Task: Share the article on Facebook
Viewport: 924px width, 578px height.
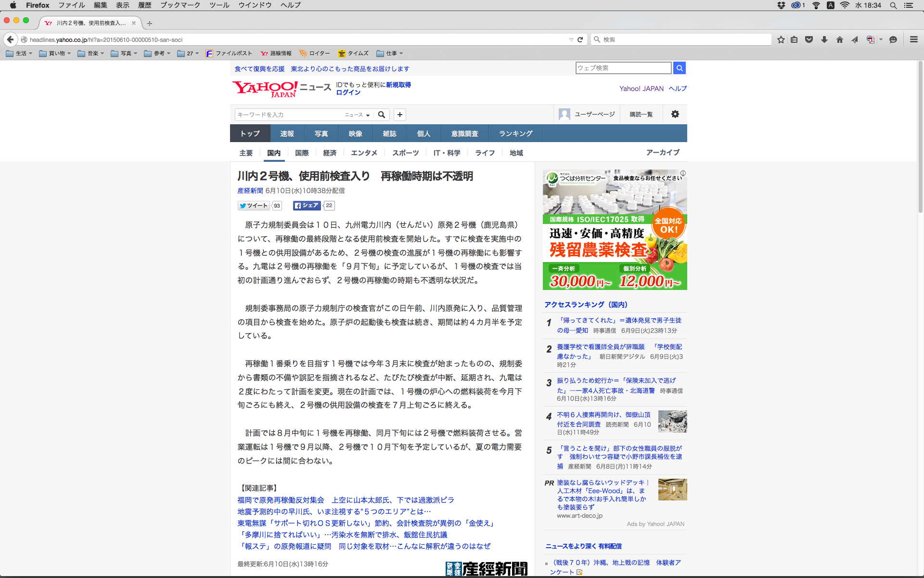Action: pyautogui.click(x=307, y=206)
